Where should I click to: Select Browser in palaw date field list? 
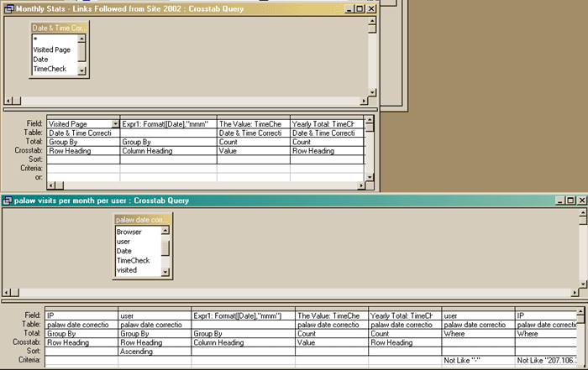129,232
